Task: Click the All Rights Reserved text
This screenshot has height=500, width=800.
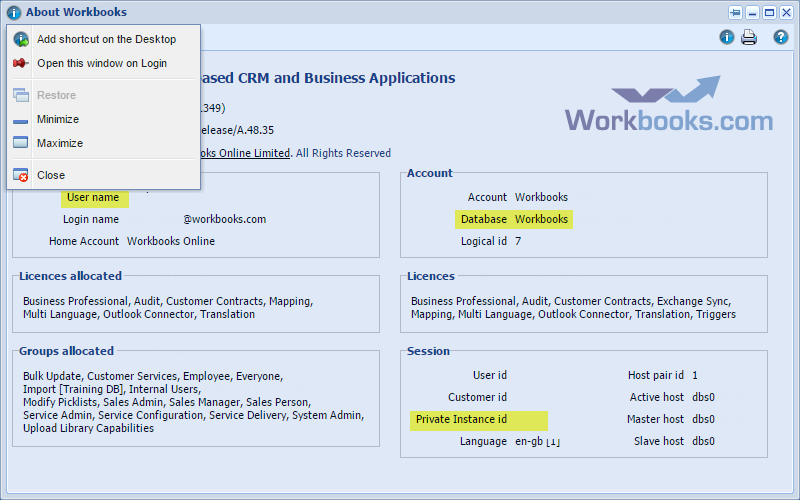Action: (x=343, y=153)
